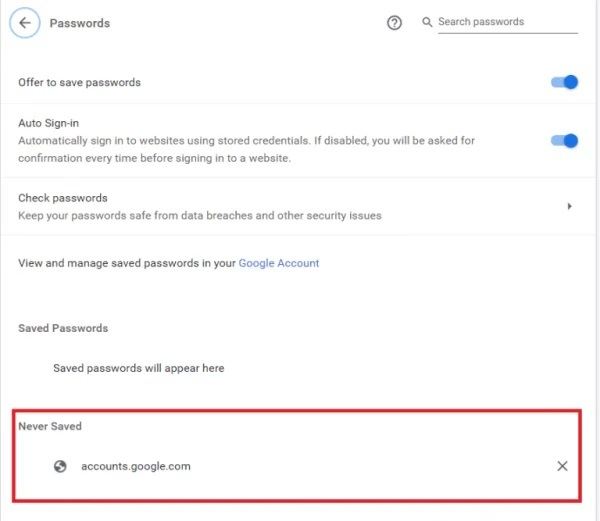Turn off the Auto Sign-in toggle
The image size is (600, 521).
[x=565, y=141]
